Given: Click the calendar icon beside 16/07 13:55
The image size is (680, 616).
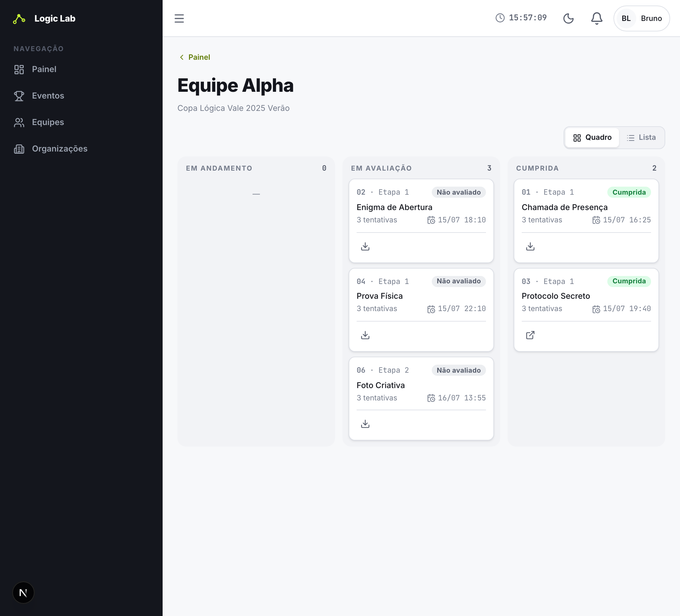Looking at the screenshot, I should (x=431, y=398).
